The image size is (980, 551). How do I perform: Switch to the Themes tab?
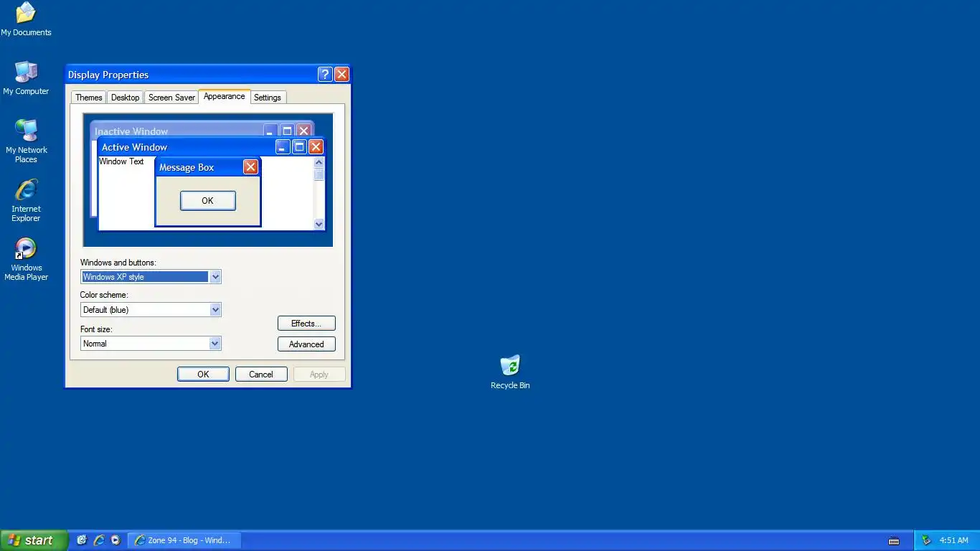pos(89,98)
